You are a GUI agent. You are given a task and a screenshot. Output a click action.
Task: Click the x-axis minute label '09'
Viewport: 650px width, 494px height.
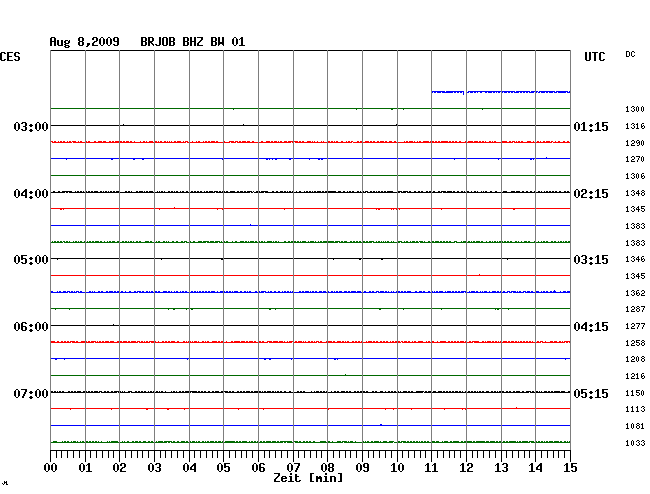pos(362,468)
